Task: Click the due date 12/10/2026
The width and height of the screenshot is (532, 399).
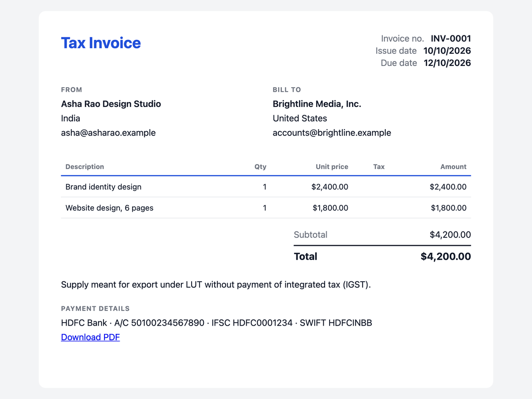Action: 447,63
